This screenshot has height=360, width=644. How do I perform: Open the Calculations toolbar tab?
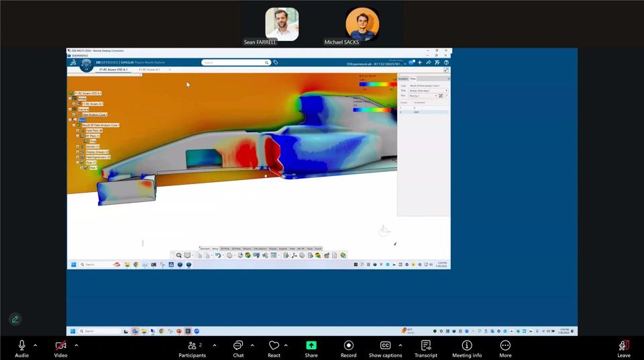260,249
